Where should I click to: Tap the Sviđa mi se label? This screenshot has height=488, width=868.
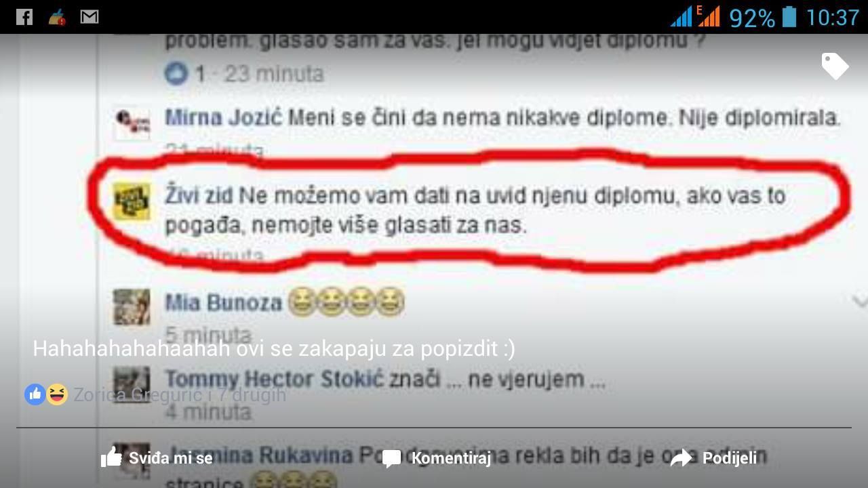pos(171,458)
